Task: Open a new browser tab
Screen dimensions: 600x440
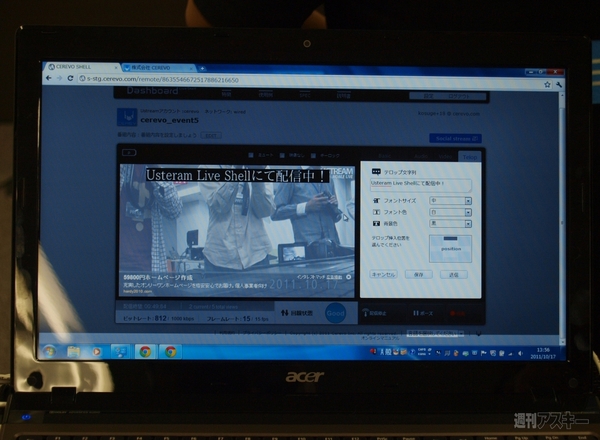Action: [202, 68]
